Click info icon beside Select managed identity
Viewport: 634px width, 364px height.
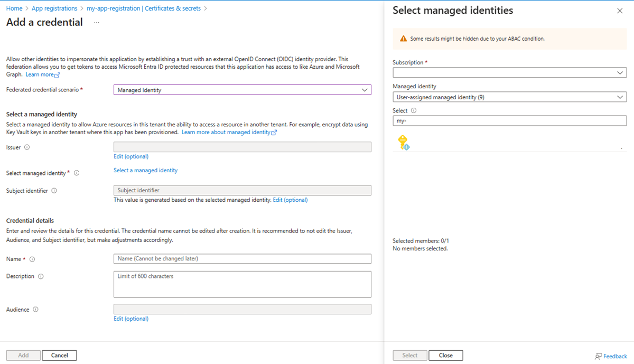pyautogui.click(x=77, y=173)
